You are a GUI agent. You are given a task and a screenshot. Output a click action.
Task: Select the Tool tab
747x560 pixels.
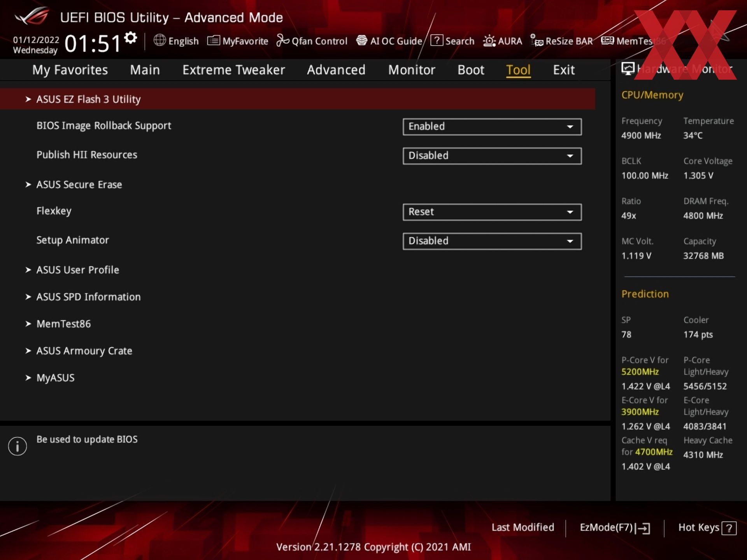click(518, 70)
